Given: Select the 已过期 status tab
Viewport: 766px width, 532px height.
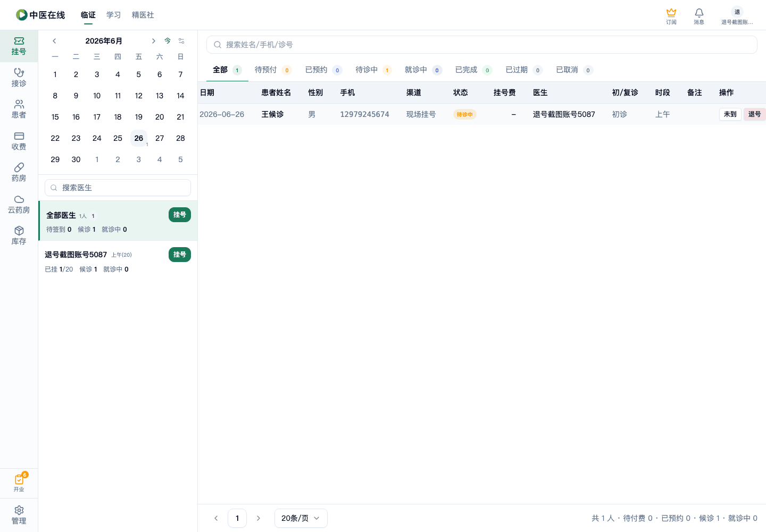Looking at the screenshot, I should 524,70.
